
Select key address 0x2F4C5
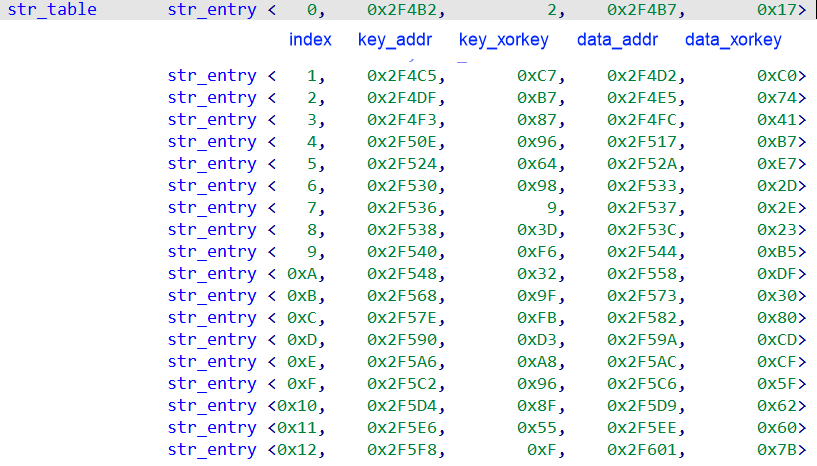pyautogui.click(x=401, y=76)
